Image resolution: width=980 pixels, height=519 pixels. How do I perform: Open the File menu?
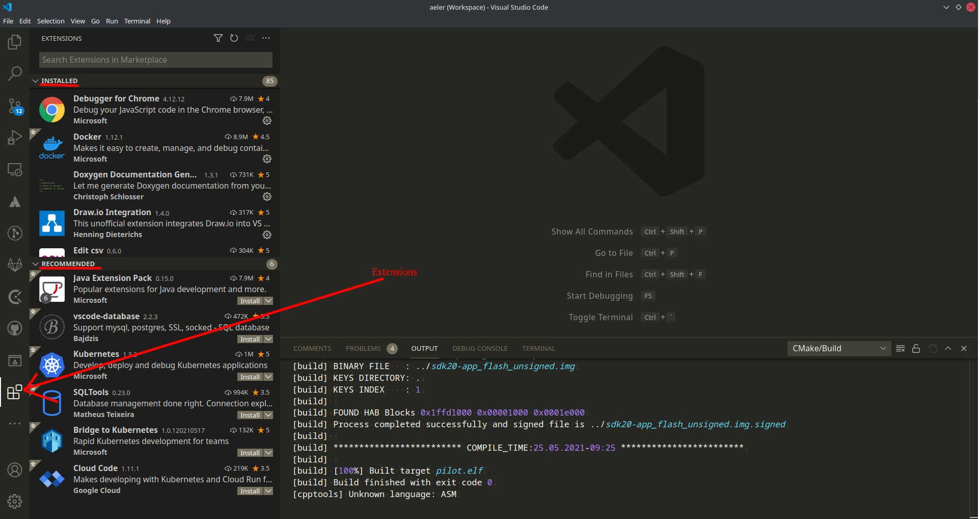[x=8, y=21]
